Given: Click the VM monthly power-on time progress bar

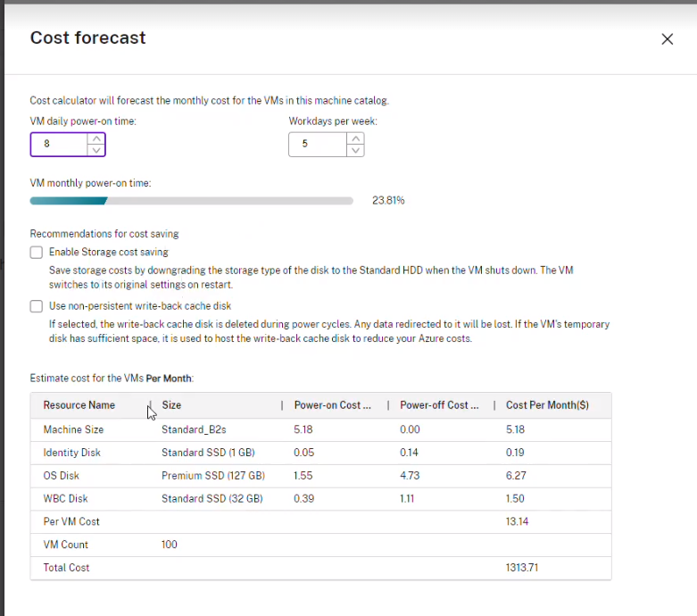Looking at the screenshot, I should (x=192, y=201).
